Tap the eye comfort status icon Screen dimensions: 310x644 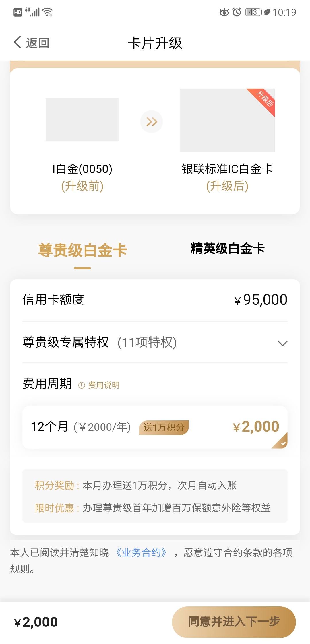224,12
